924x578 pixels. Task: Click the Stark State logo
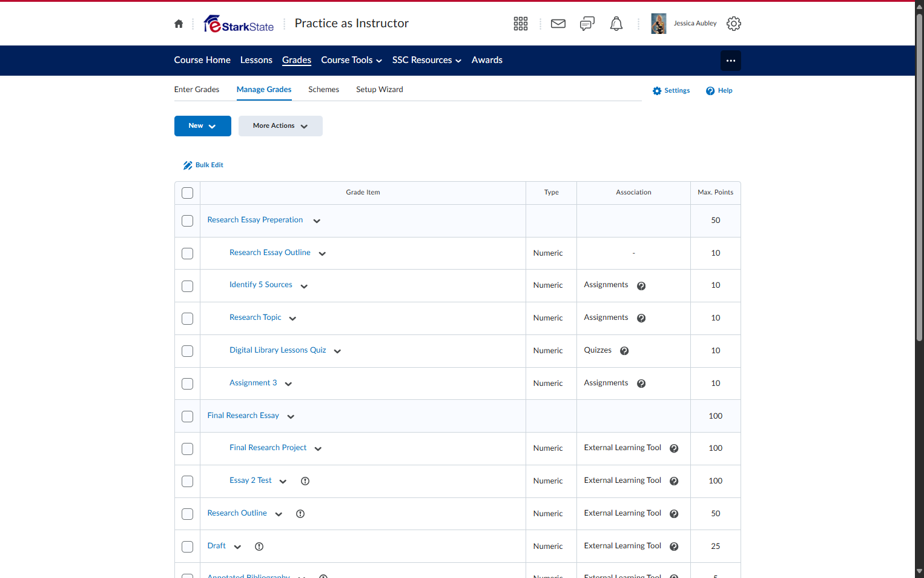point(239,24)
